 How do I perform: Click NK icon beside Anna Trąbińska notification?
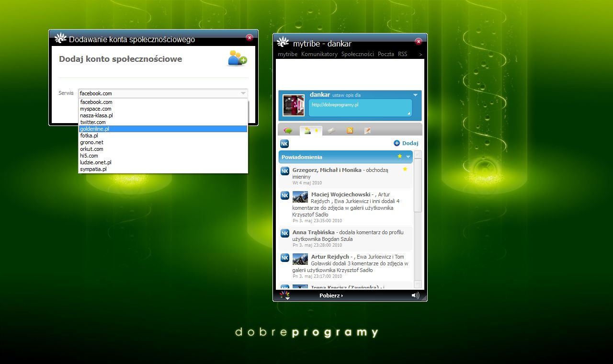[x=285, y=233]
